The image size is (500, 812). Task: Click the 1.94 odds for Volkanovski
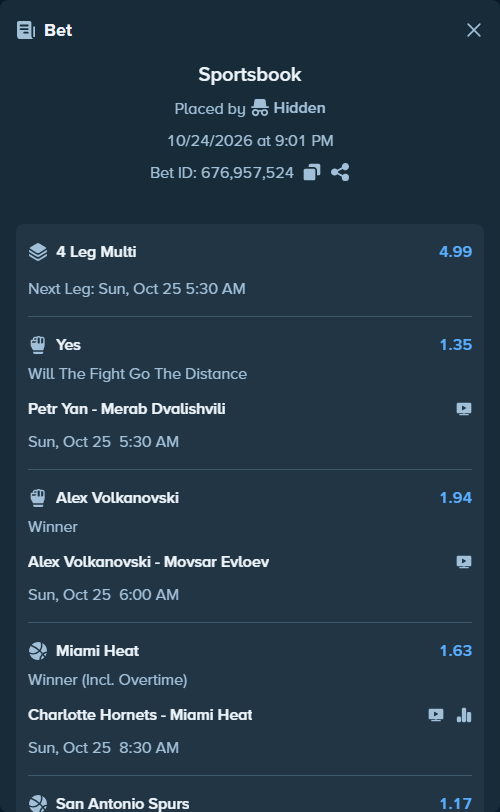tap(455, 498)
